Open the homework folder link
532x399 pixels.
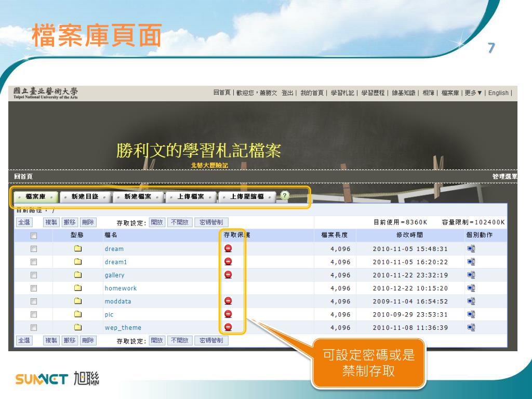(x=121, y=288)
